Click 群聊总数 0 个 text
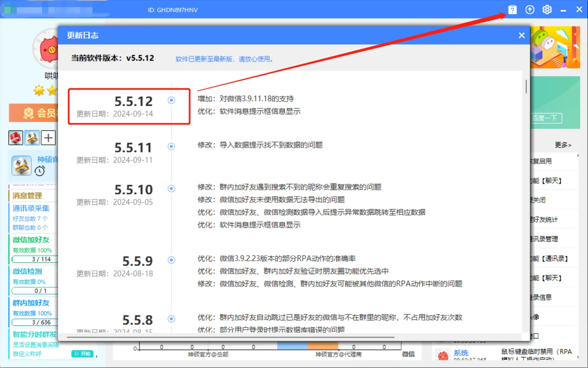Viewport: 588px width, 368px height. click(30, 228)
